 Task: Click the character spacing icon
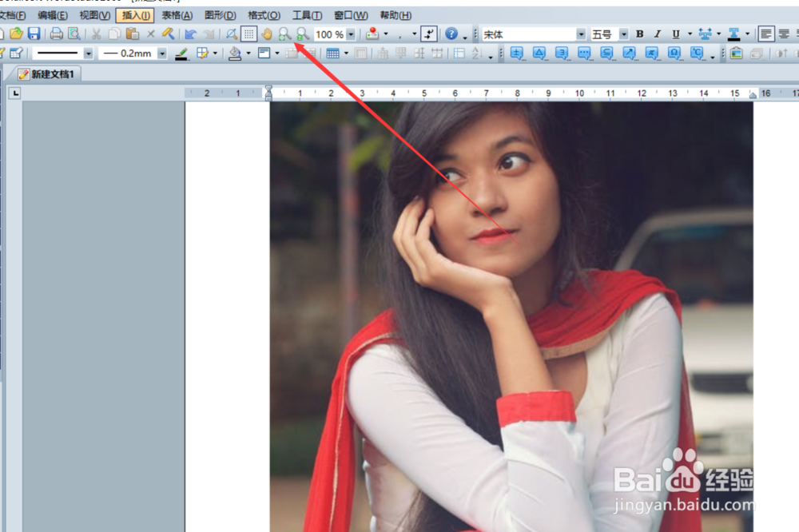(x=706, y=34)
